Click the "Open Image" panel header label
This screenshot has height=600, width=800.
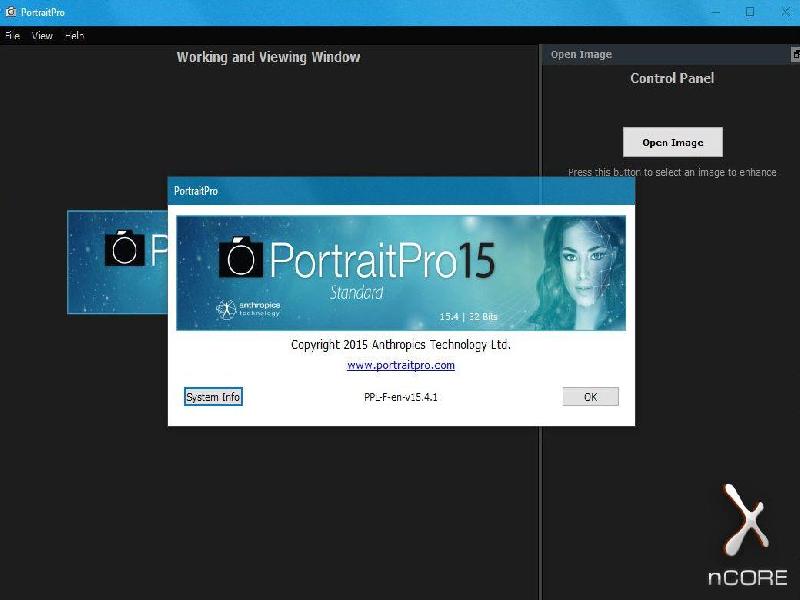pos(581,55)
